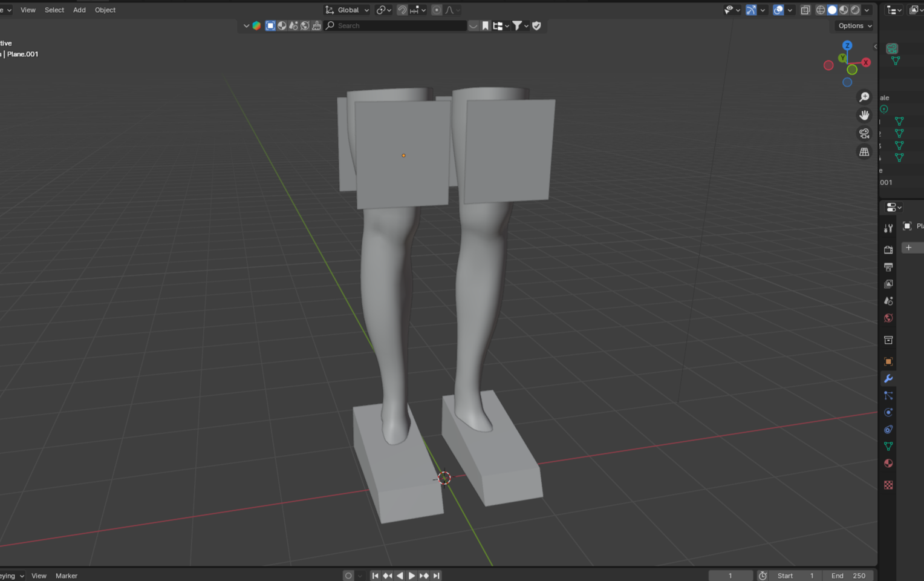Click the Search field in the header
The image size is (924, 581).
pos(395,25)
